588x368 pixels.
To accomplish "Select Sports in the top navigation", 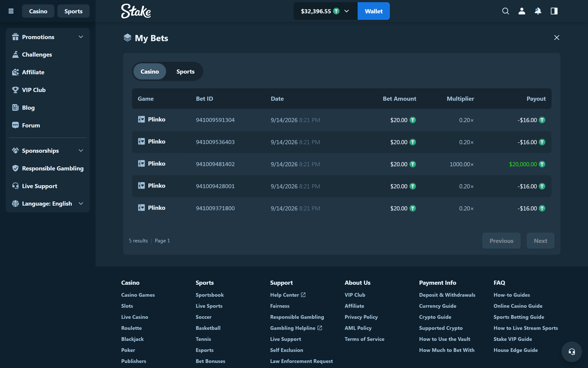I will (x=73, y=11).
